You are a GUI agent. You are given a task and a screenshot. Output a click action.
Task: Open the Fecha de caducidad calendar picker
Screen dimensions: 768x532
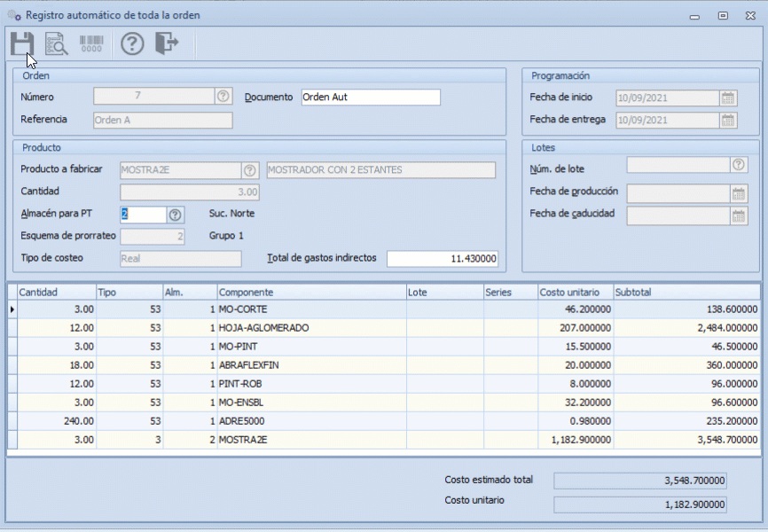point(739,216)
